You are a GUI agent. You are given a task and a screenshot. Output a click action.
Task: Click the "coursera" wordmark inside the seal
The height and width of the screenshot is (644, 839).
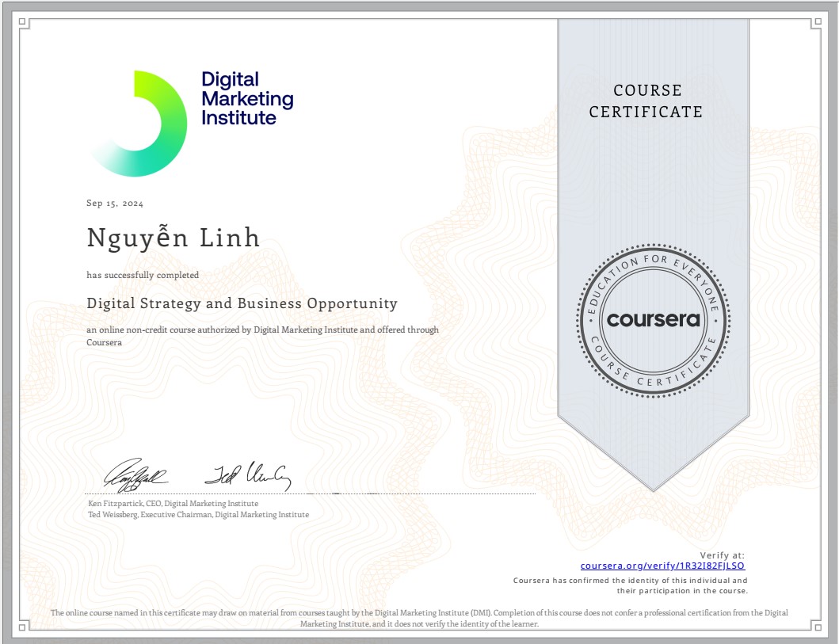coord(653,320)
